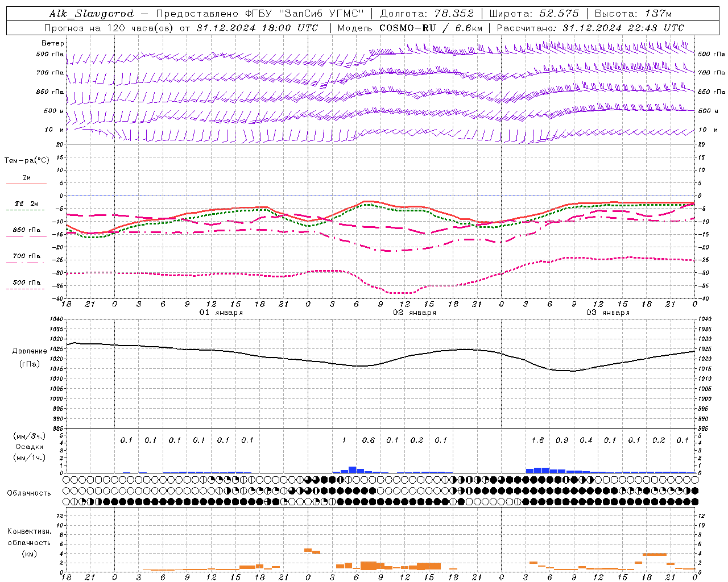Click the left-side 500 м wind level label

54,111
